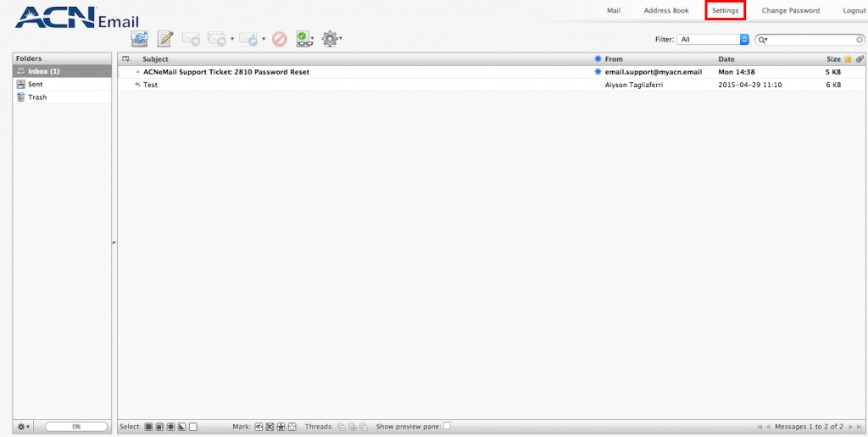Click the list options icon beside Subject
Screen dimensions: 868x437
click(x=126, y=59)
